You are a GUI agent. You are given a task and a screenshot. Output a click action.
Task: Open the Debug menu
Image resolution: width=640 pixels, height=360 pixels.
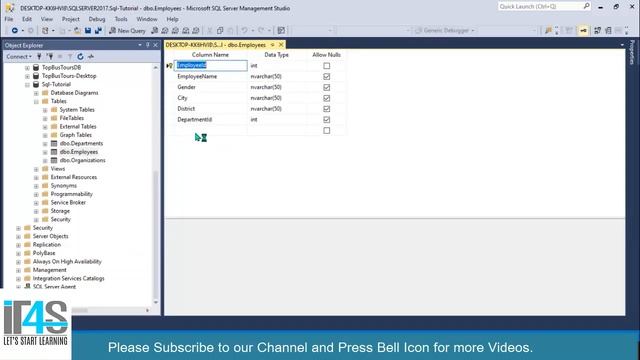pyautogui.click(x=97, y=19)
